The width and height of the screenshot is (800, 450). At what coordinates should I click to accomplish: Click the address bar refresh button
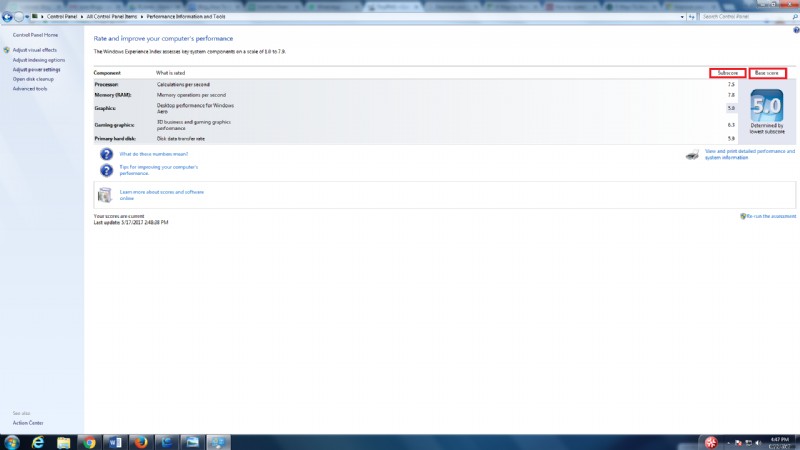click(692, 17)
